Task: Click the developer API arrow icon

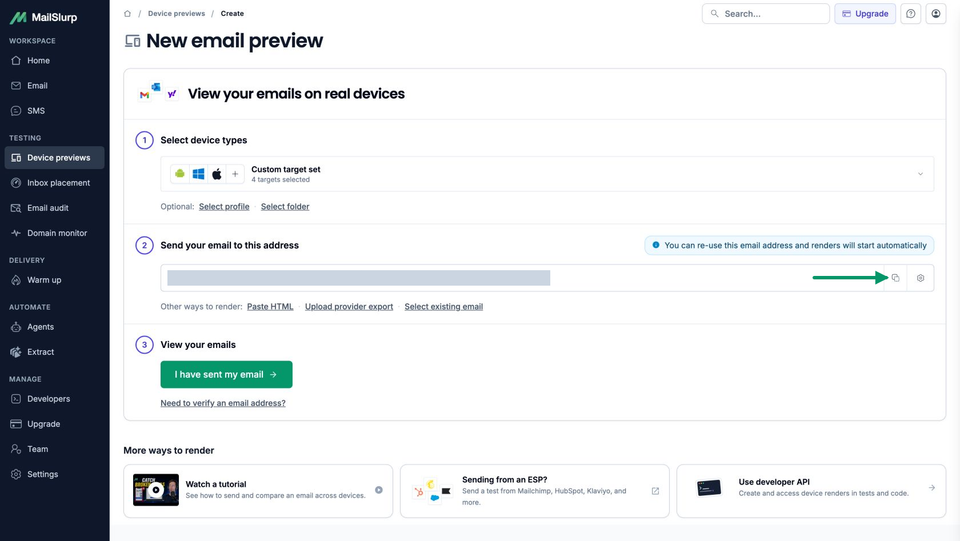Action: tap(931, 488)
